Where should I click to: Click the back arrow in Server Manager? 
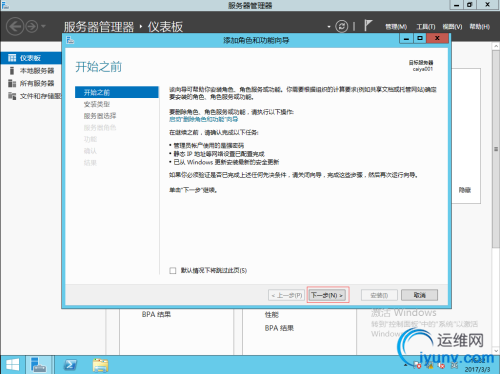point(15,26)
